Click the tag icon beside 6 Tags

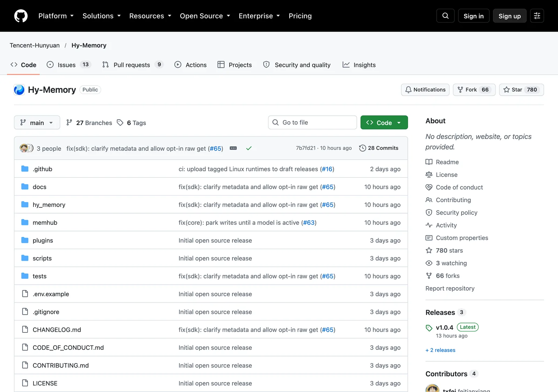point(120,123)
